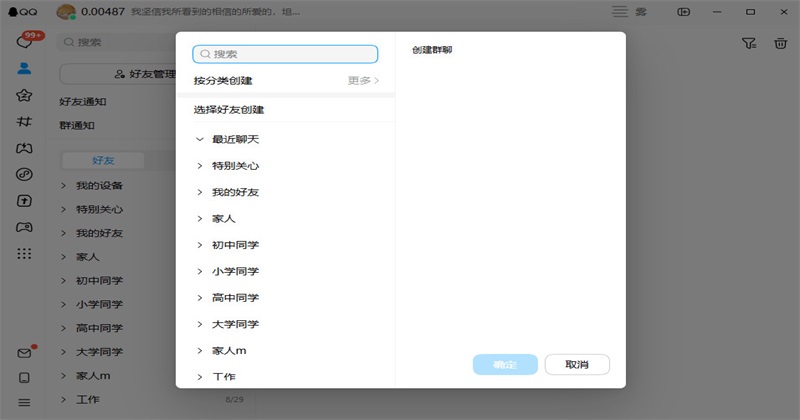
Task: Open the mail icon in sidebar
Action: pos(24,353)
